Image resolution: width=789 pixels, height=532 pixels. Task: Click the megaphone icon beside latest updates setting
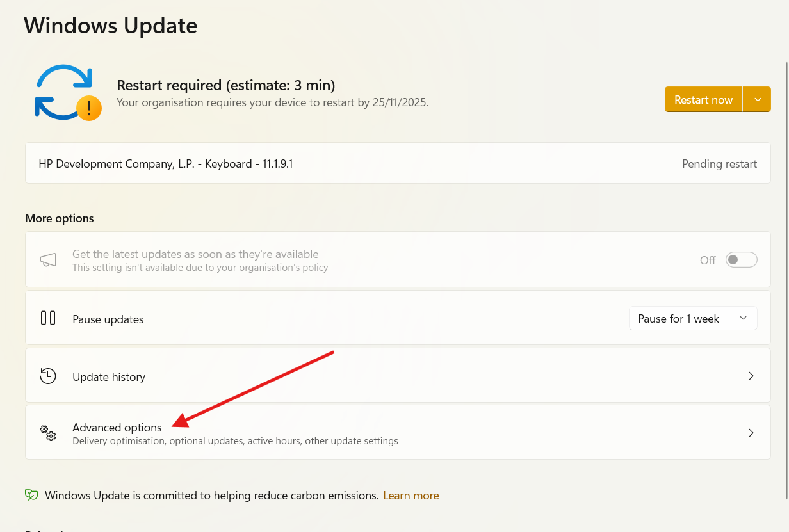coord(48,259)
